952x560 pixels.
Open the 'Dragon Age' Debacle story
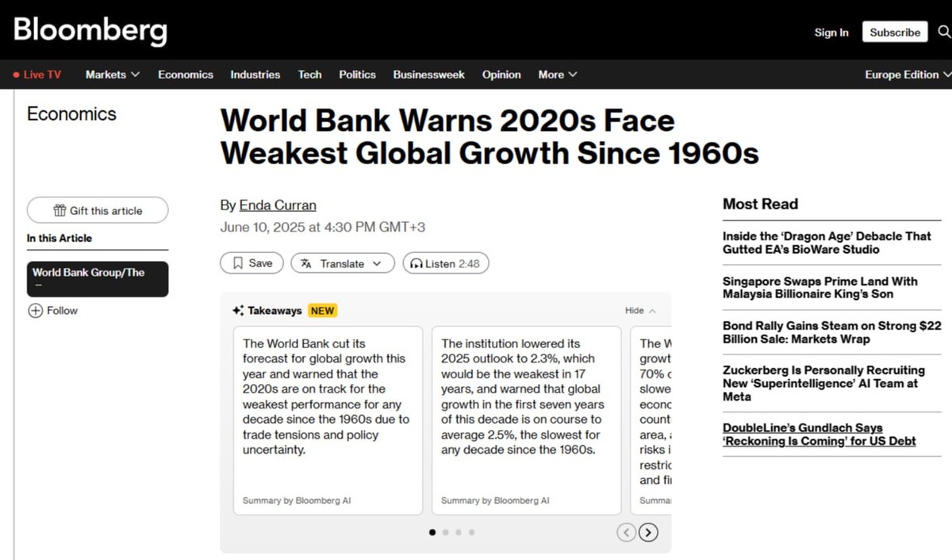coord(827,243)
